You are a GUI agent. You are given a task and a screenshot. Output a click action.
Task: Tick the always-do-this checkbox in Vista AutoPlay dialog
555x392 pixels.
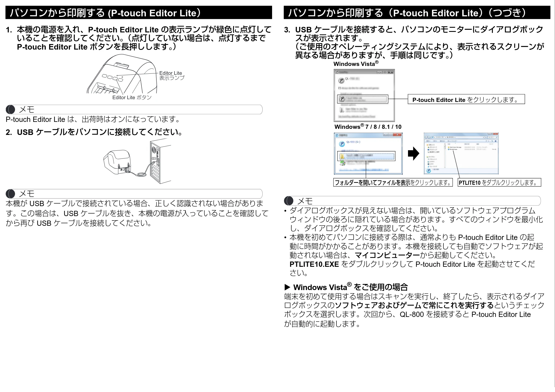[339, 88]
